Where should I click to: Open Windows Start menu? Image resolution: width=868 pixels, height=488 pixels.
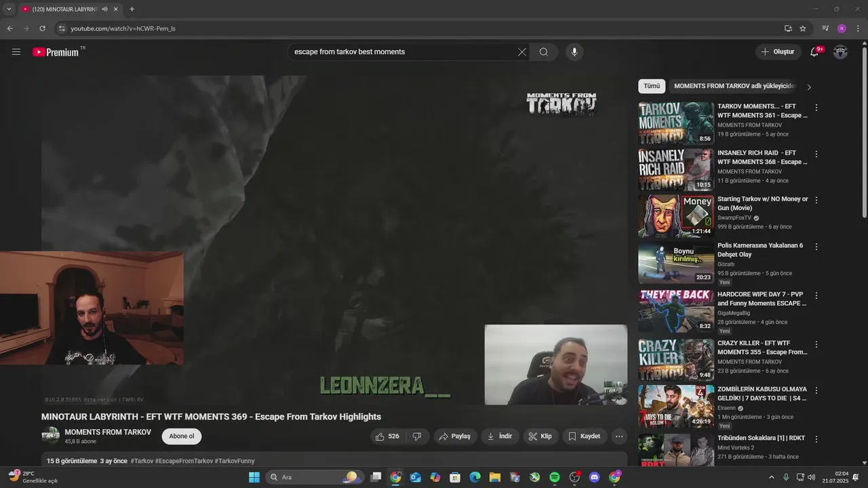tap(254, 477)
